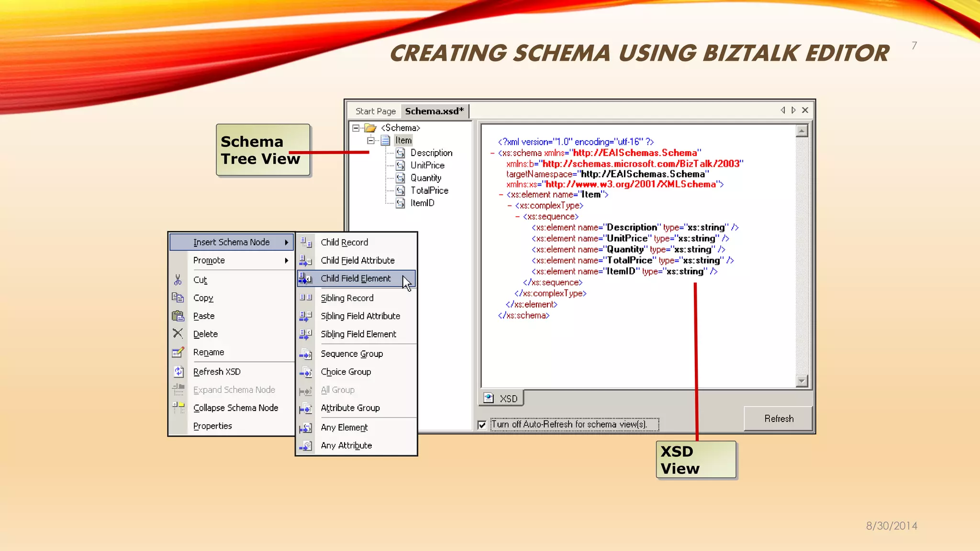This screenshot has width=980, height=551.
Task: Open the Promote submenu arrow
Action: [287, 261]
